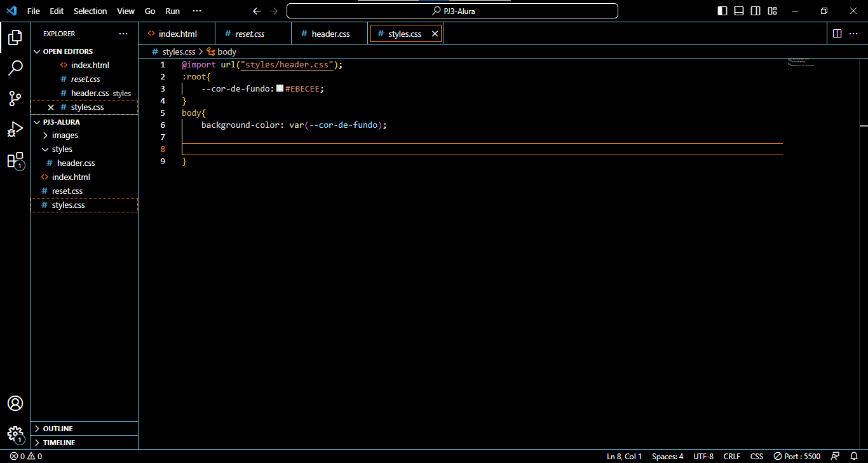The width and height of the screenshot is (868, 463).
Task: Open editor More Actions ellipsis
Action: click(853, 34)
